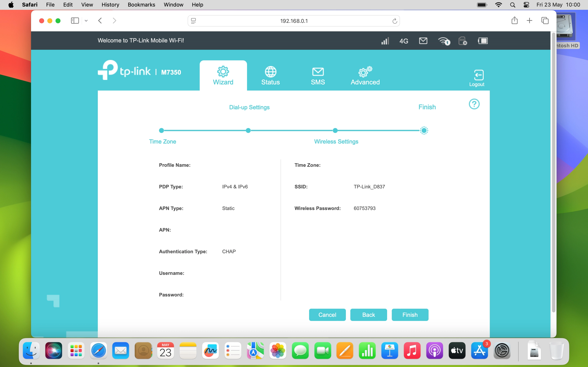Select the Finish step progress marker
Viewport: 588px width, 367px height.
(x=424, y=130)
